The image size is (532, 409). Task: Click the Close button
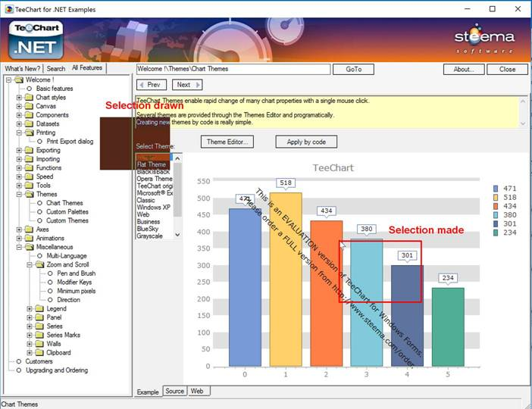pyautogui.click(x=507, y=69)
